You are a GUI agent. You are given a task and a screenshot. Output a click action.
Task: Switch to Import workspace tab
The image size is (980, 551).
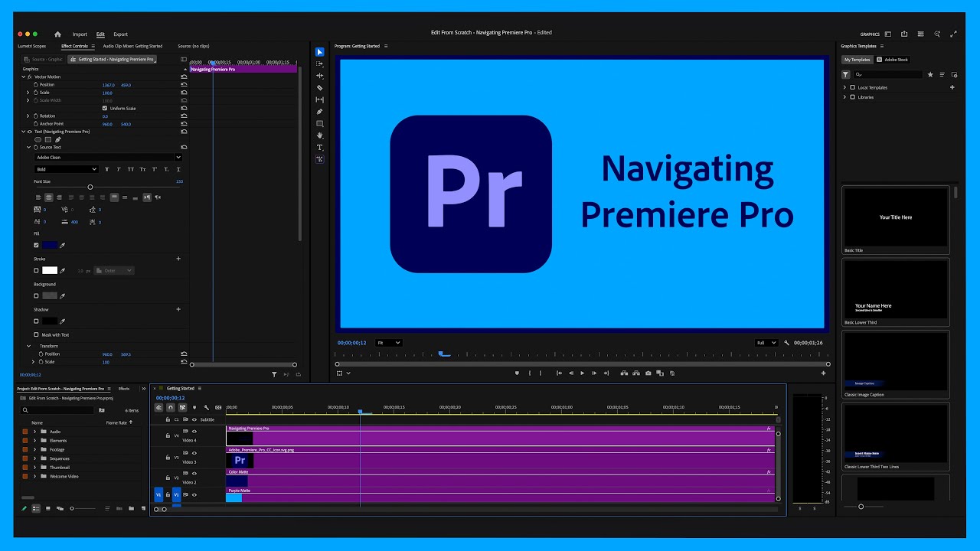[x=80, y=34]
